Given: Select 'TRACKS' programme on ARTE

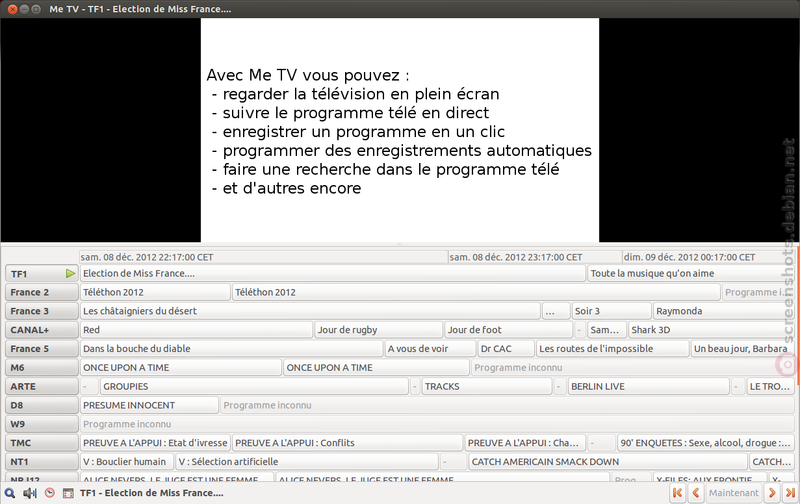Looking at the screenshot, I should pyautogui.click(x=487, y=387).
